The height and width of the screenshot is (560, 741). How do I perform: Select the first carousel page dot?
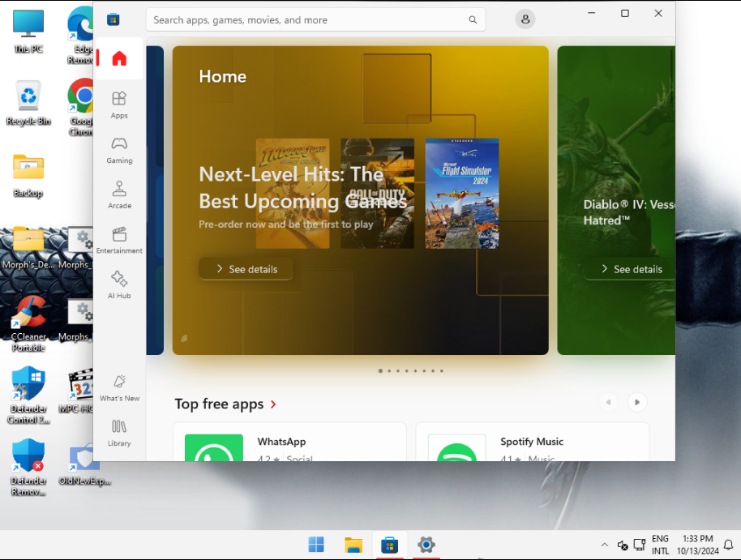pyautogui.click(x=380, y=371)
